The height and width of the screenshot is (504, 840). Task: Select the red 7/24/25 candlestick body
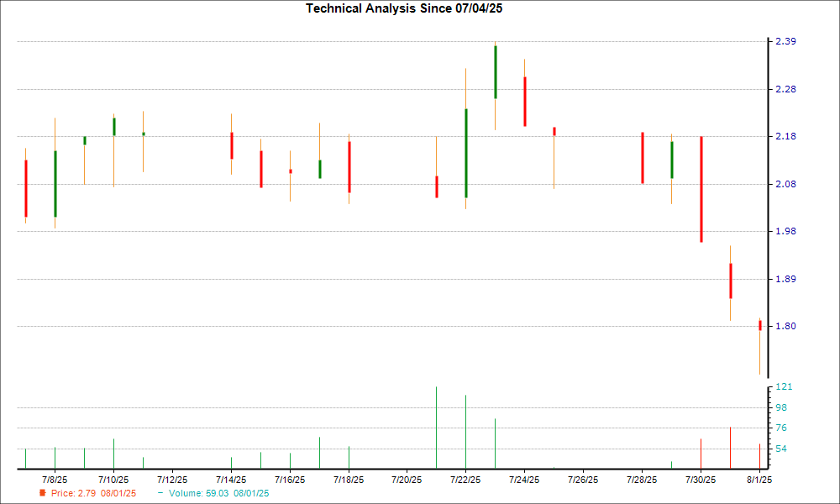(525, 102)
